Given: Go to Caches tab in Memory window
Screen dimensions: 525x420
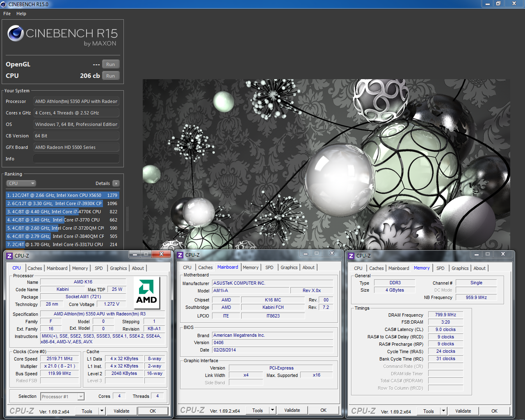Looking at the screenshot, I should (x=377, y=268).
